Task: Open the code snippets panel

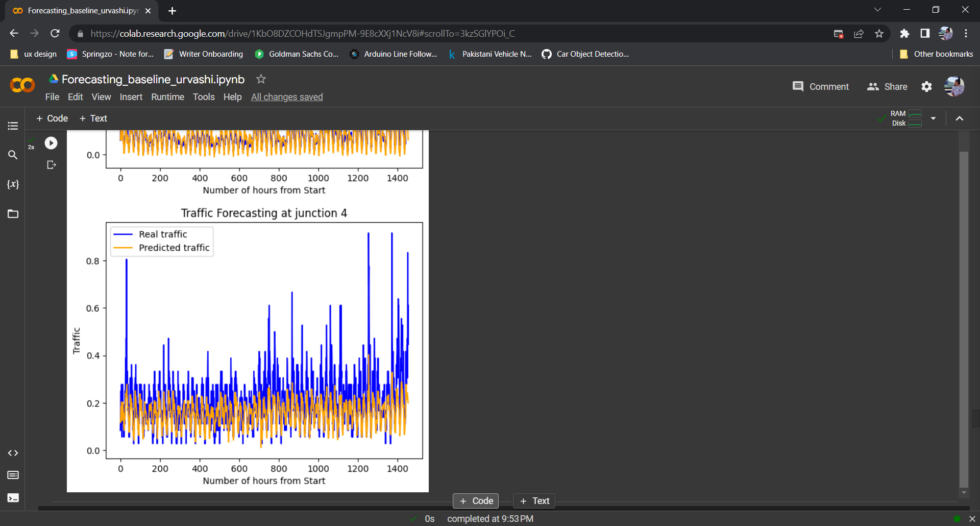Action: [x=13, y=453]
